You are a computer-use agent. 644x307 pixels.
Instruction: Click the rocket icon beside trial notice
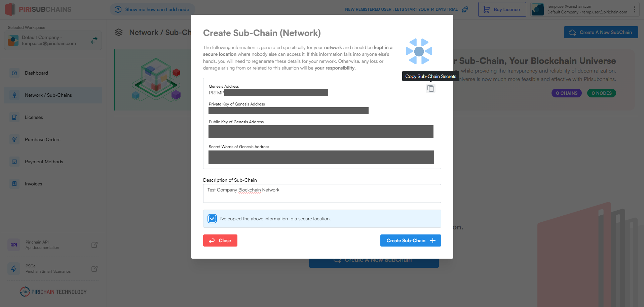click(x=465, y=9)
